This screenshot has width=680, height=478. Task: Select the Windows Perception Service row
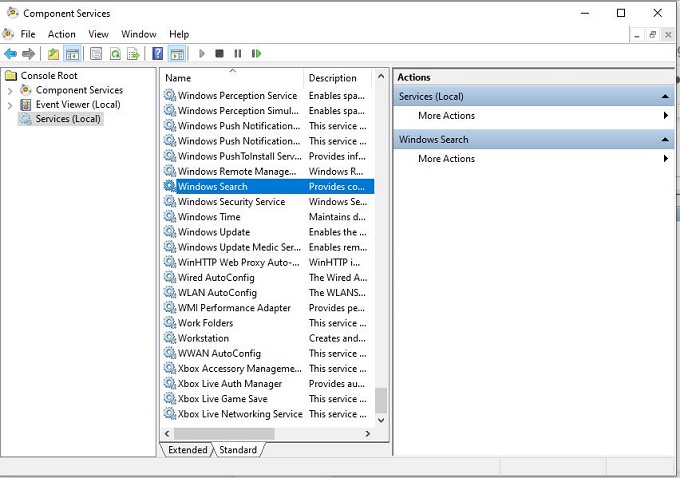tap(268, 95)
